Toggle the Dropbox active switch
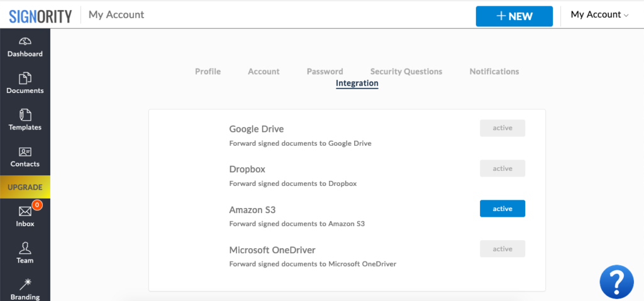 pos(502,168)
